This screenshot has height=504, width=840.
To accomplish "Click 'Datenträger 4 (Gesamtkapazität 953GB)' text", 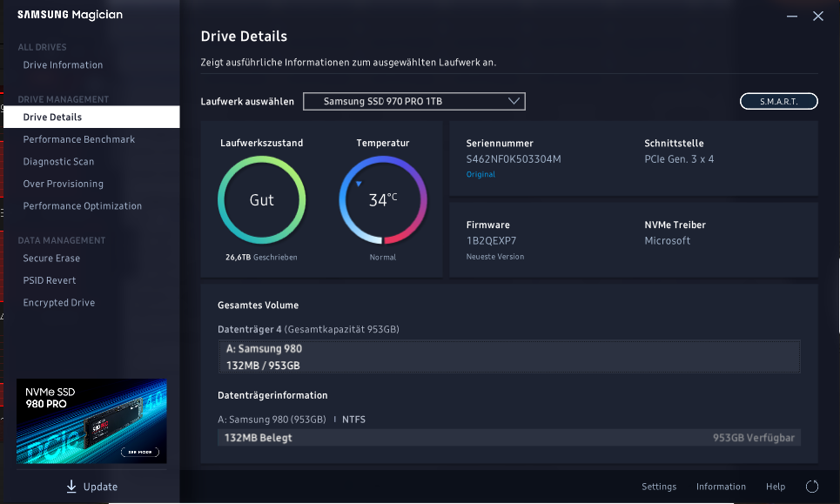I will (308, 329).
